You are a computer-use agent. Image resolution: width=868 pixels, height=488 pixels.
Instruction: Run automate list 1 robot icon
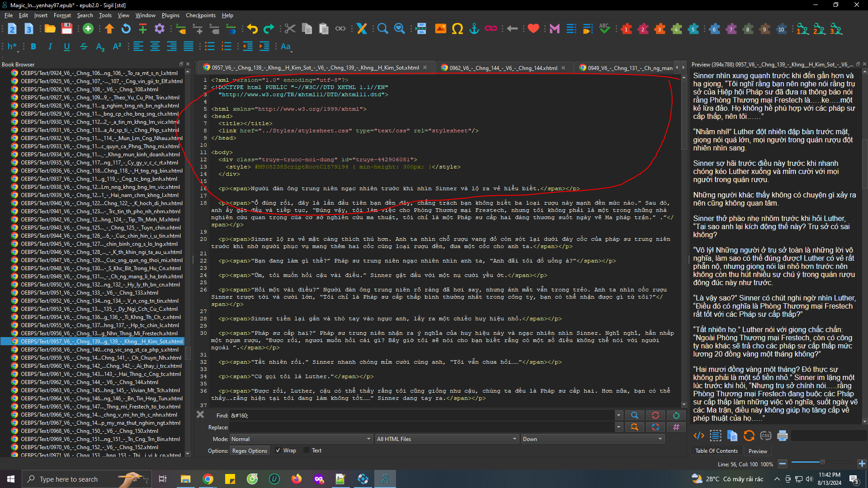[x=802, y=29]
